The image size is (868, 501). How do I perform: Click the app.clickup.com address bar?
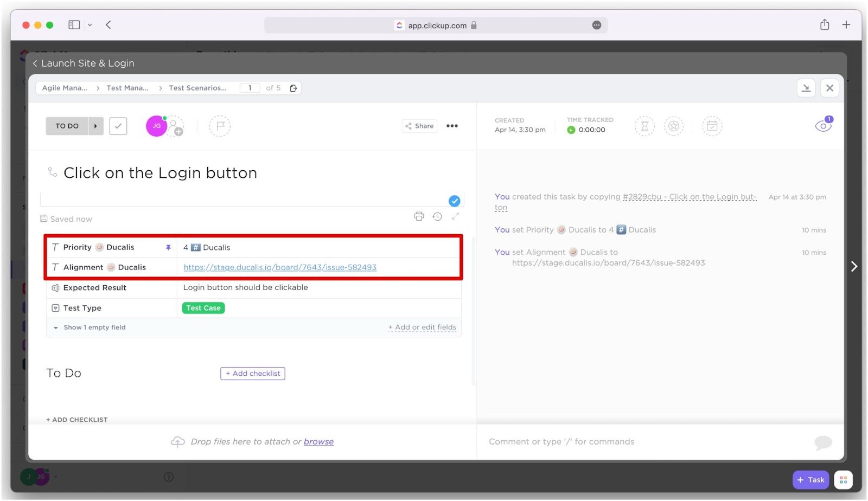tap(436, 25)
